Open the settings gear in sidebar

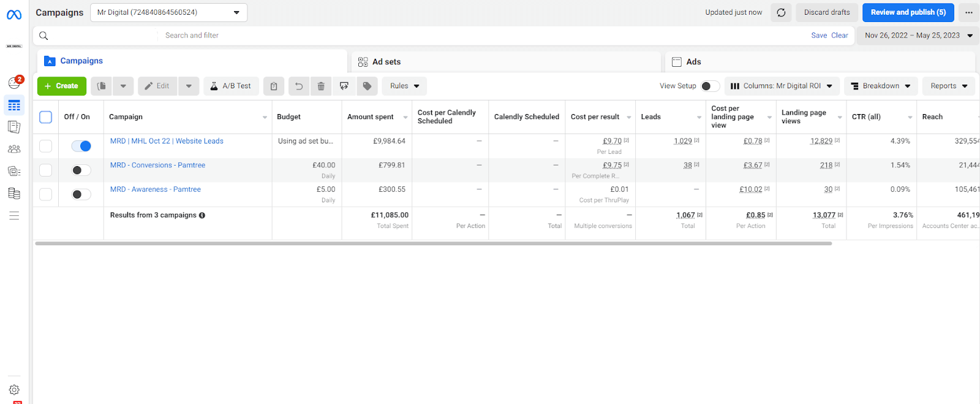tap(14, 390)
